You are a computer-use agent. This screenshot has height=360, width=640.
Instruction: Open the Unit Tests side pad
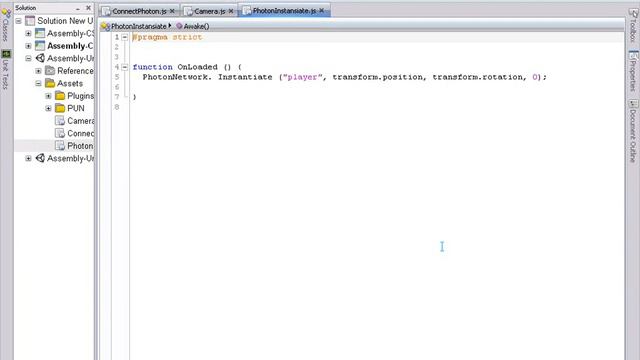(6, 69)
